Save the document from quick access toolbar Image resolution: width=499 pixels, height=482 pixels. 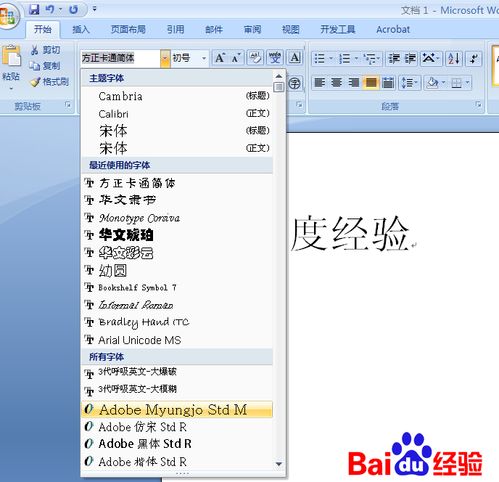click(34, 9)
